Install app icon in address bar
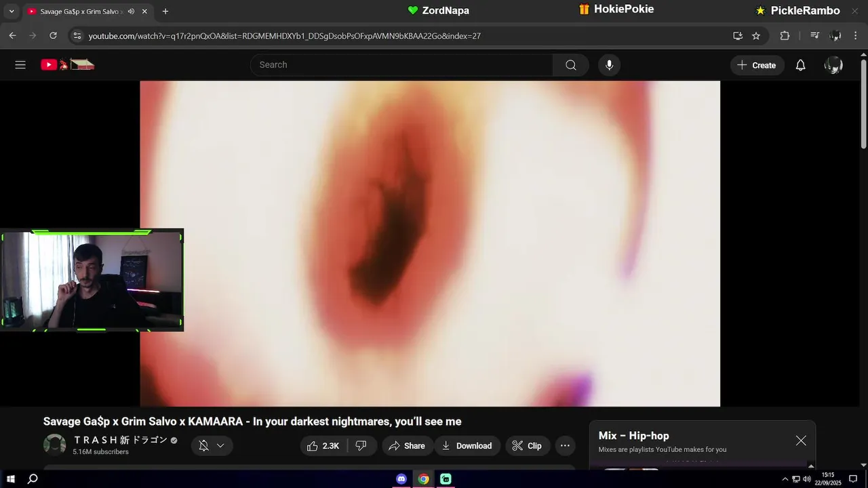The image size is (868, 488). [x=738, y=36]
